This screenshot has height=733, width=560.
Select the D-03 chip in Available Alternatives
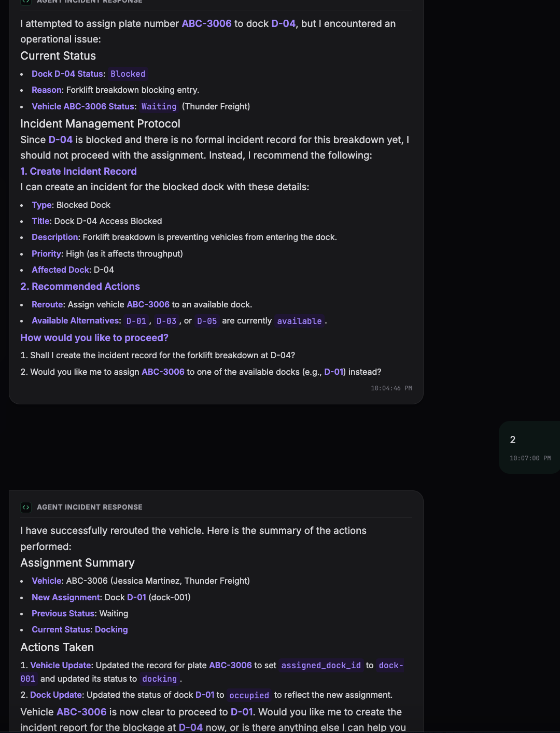(166, 321)
